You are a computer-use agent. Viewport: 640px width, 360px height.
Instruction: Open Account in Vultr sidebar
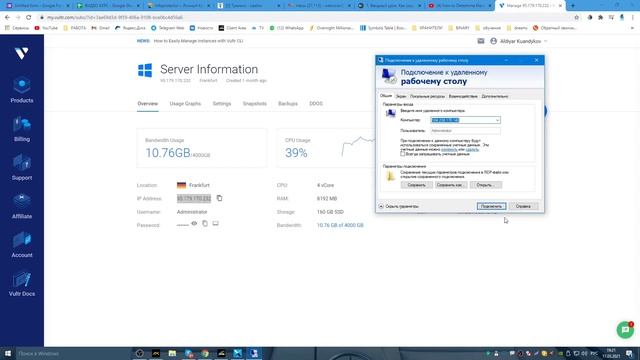click(x=22, y=245)
